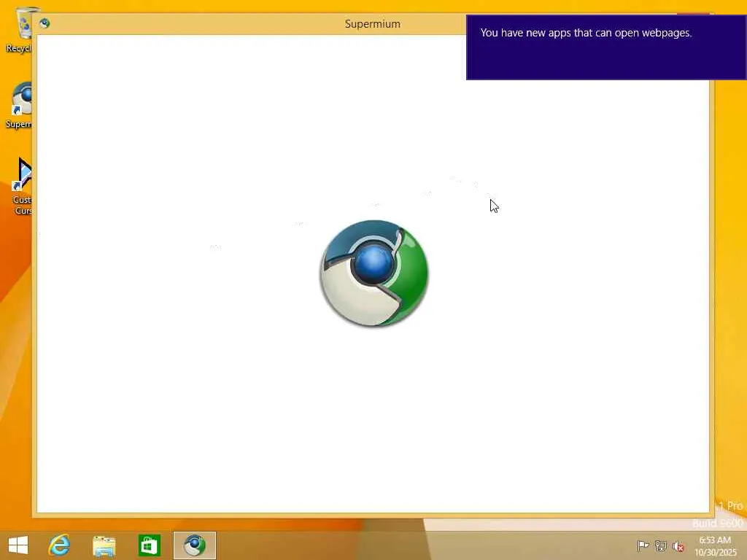Select the Supermium taskbar button

click(194, 545)
